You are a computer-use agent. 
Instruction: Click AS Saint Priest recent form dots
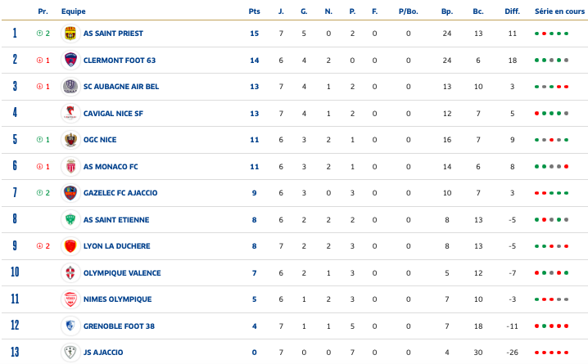tap(551, 34)
